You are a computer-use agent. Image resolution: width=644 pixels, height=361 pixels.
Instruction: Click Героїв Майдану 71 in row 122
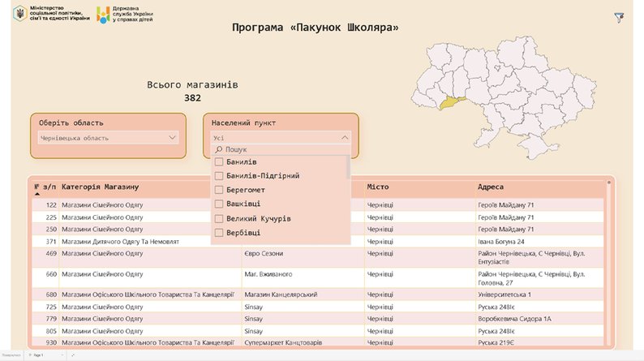coord(506,205)
